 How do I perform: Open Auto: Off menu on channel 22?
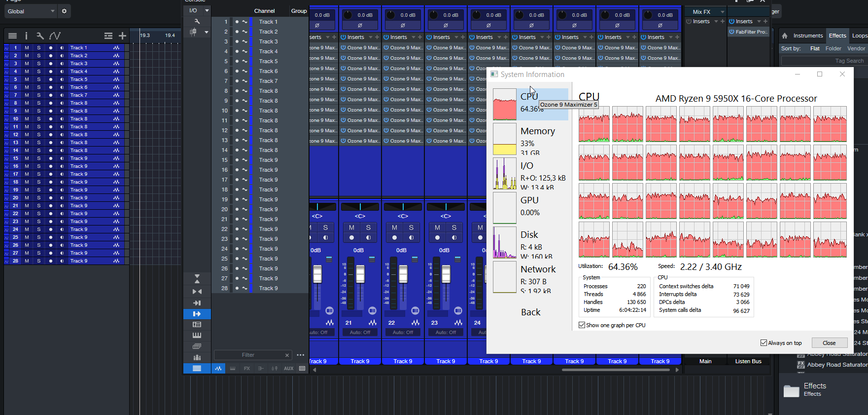(403, 333)
